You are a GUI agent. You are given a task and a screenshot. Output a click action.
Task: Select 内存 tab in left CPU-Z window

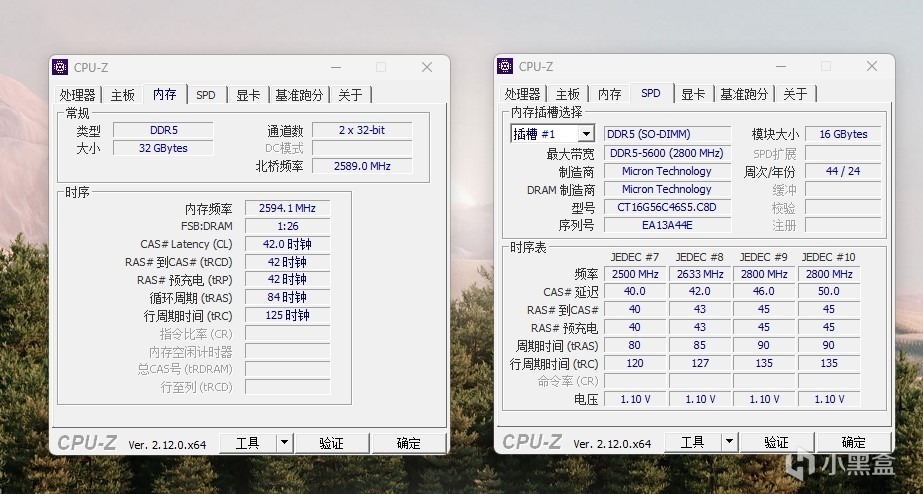(165, 94)
